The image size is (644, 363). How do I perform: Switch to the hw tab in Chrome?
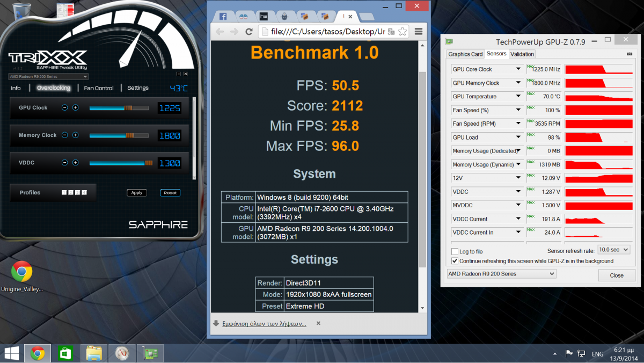[264, 16]
